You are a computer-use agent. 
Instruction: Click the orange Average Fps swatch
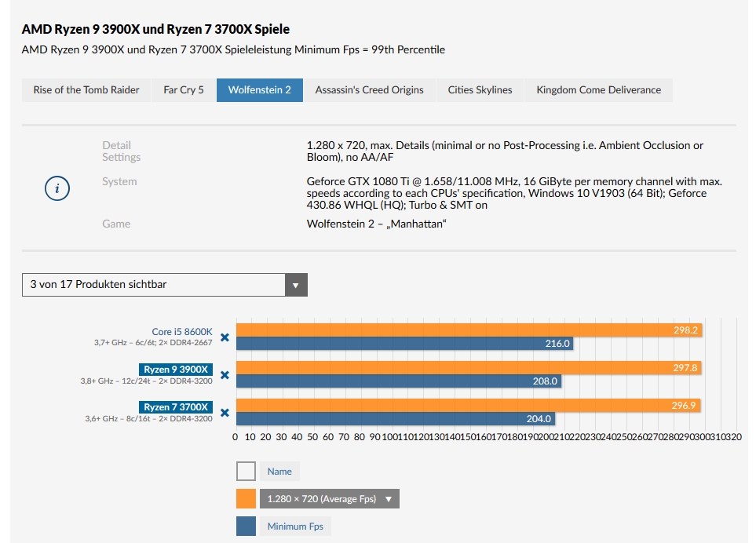point(246,499)
